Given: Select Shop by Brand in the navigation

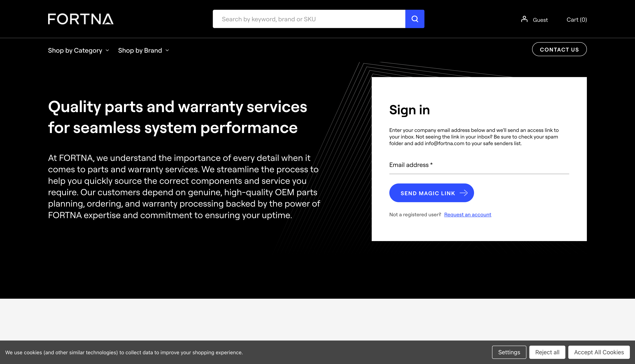Looking at the screenshot, I should pos(140,50).
